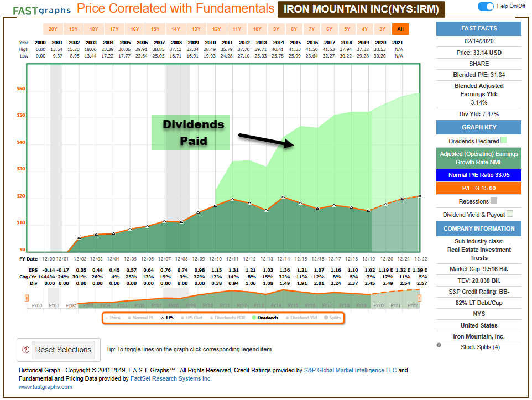
Task: Select the 5Y time range tab
Action: (x=347, y=29)
